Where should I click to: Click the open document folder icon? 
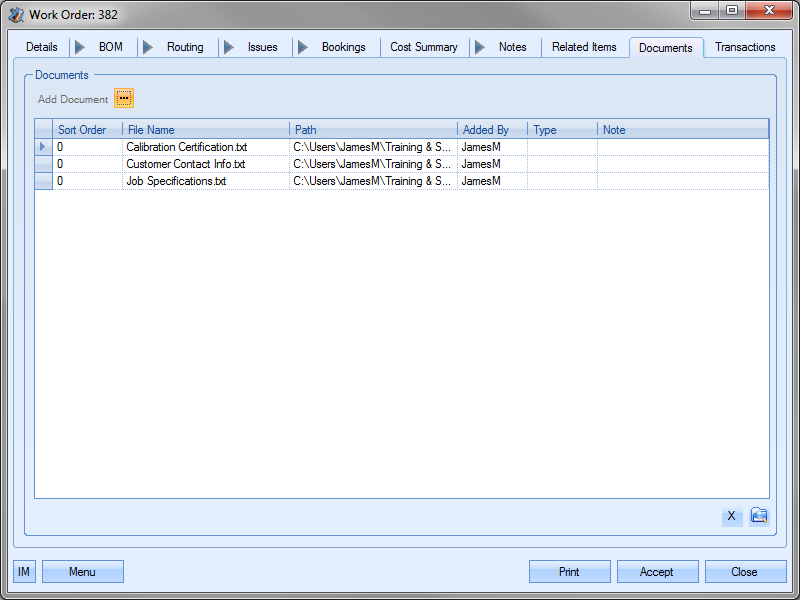(x=759, y=516)
